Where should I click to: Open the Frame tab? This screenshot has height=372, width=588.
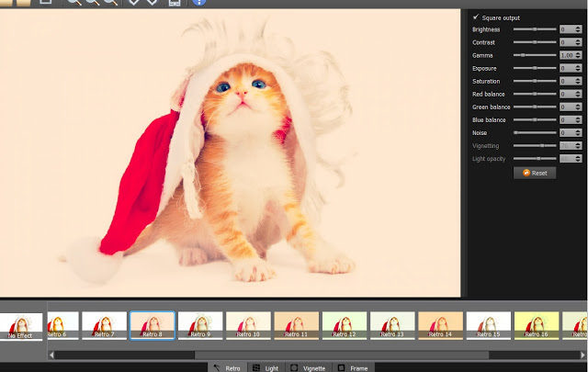click(x=354, y=367)
